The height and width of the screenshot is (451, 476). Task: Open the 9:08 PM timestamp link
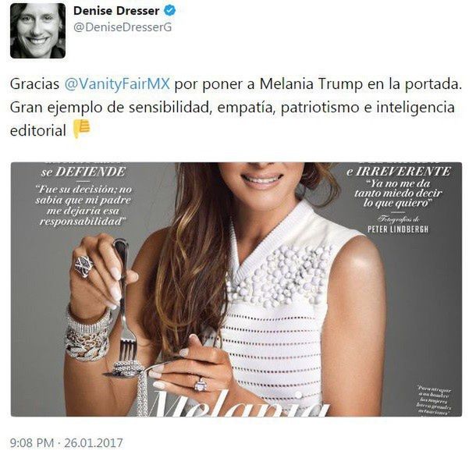tap(32, 442)
